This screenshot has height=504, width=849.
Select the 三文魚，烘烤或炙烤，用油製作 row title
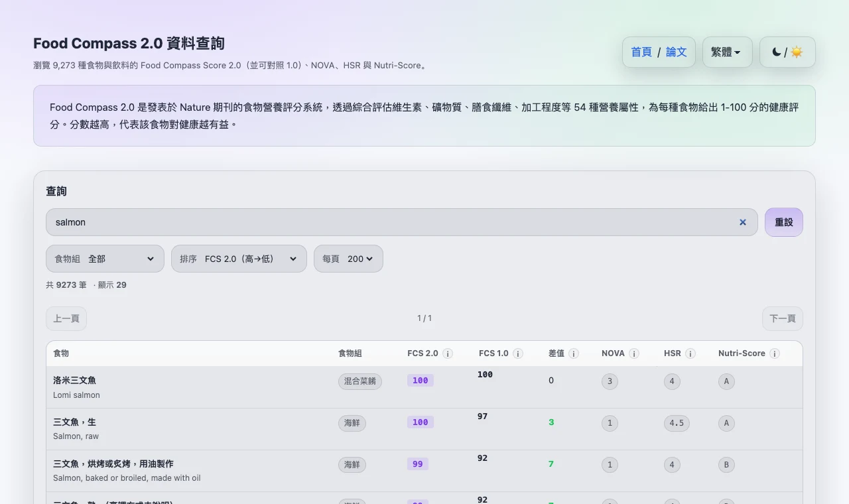113,464
